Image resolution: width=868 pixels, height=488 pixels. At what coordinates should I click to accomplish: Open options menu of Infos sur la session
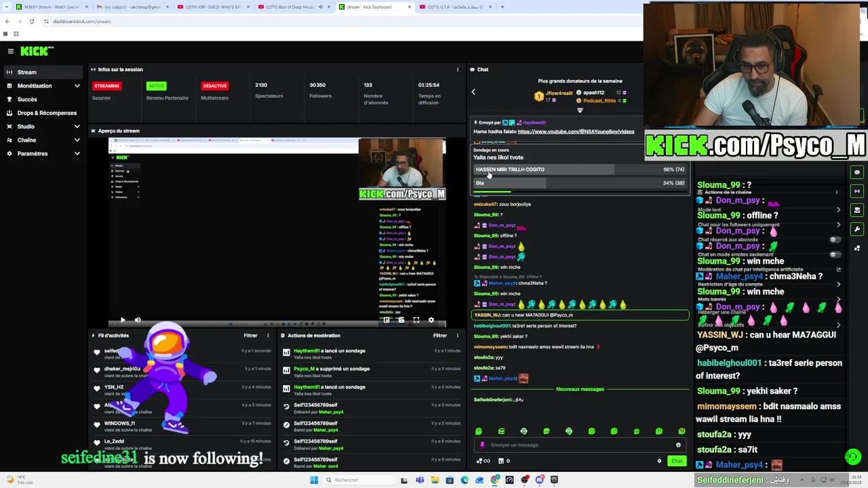click(458, 69)
